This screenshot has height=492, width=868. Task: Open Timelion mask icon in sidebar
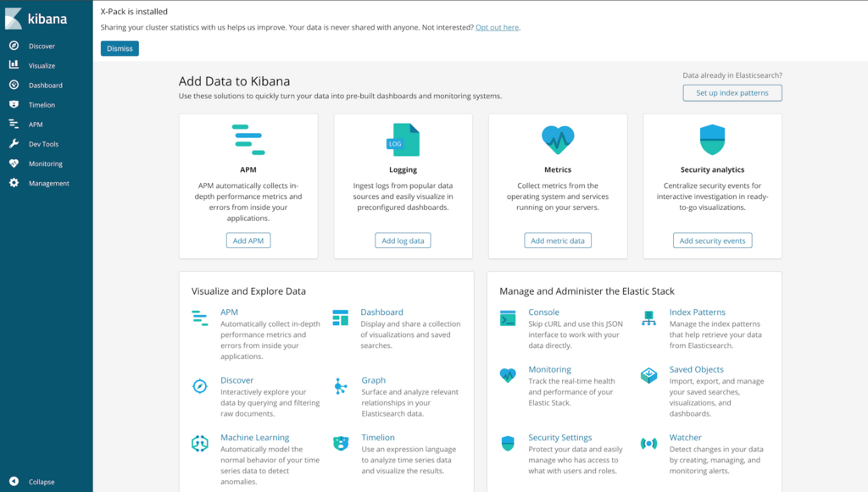14,104
